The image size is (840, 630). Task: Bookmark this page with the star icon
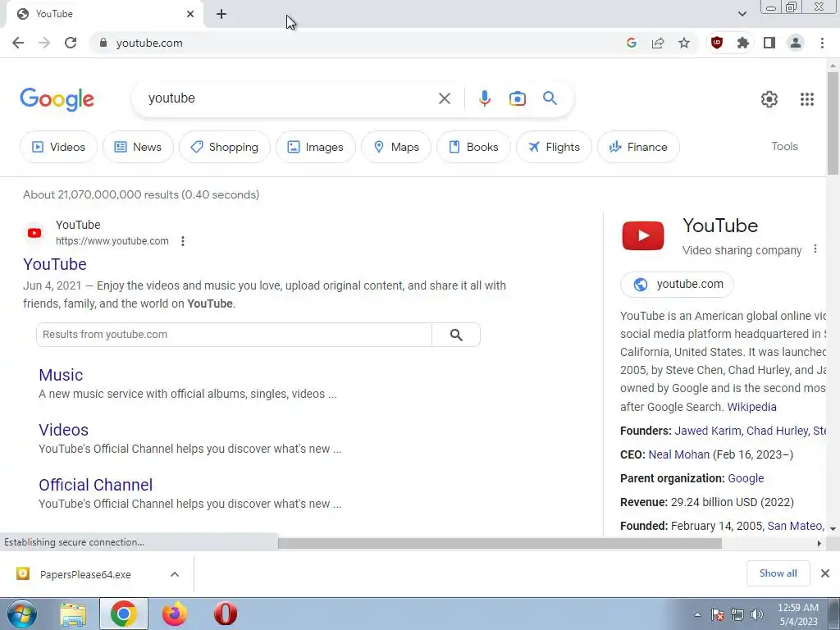tap(684, 43)
